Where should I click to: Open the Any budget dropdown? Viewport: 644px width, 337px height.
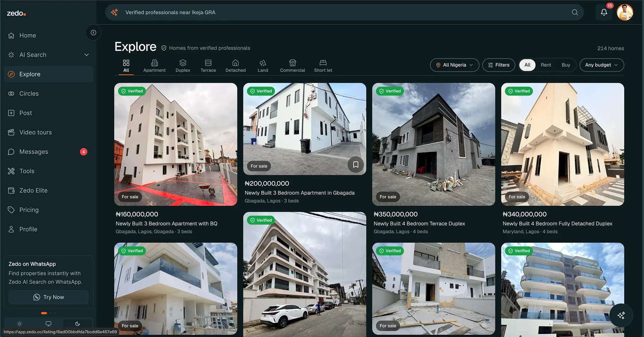[x=601, y=65]
